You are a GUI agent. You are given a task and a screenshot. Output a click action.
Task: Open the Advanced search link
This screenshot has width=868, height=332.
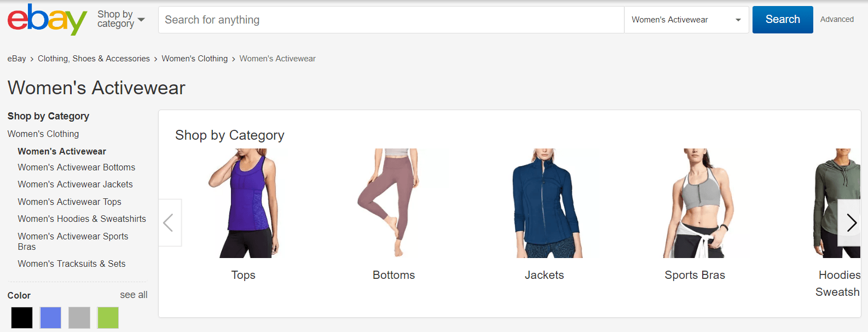click(837, 19)
